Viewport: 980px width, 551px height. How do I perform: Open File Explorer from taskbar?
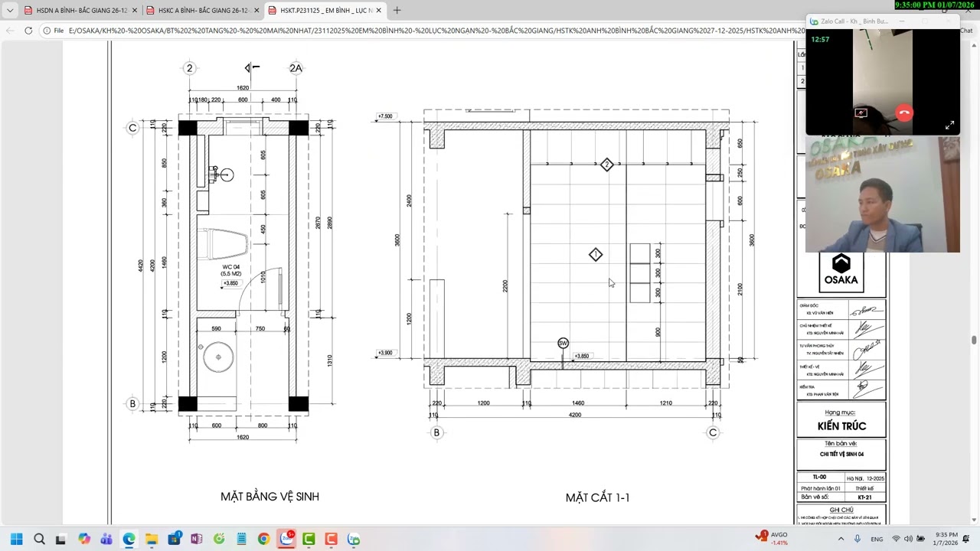coord(152,540)
